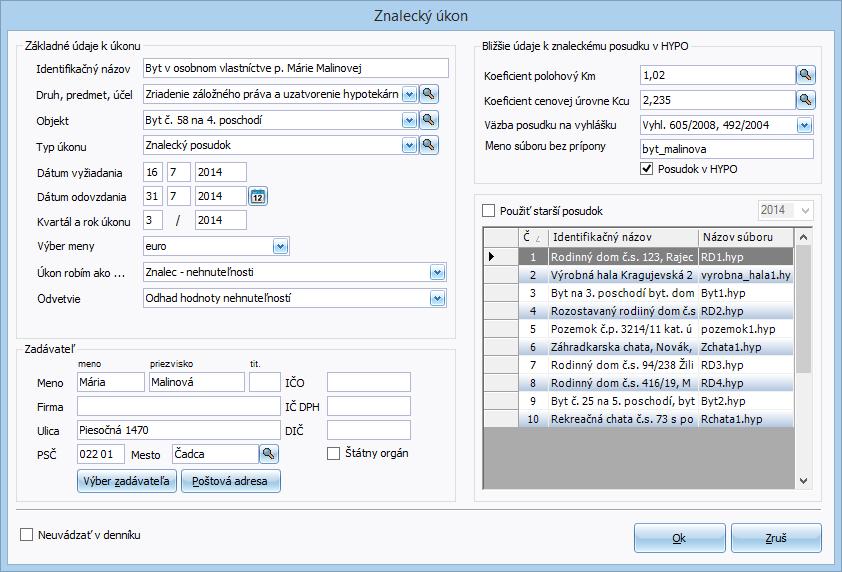
Task: Expand Druh, predmet, účel dropdown
Action: click(x=409, y=95)
